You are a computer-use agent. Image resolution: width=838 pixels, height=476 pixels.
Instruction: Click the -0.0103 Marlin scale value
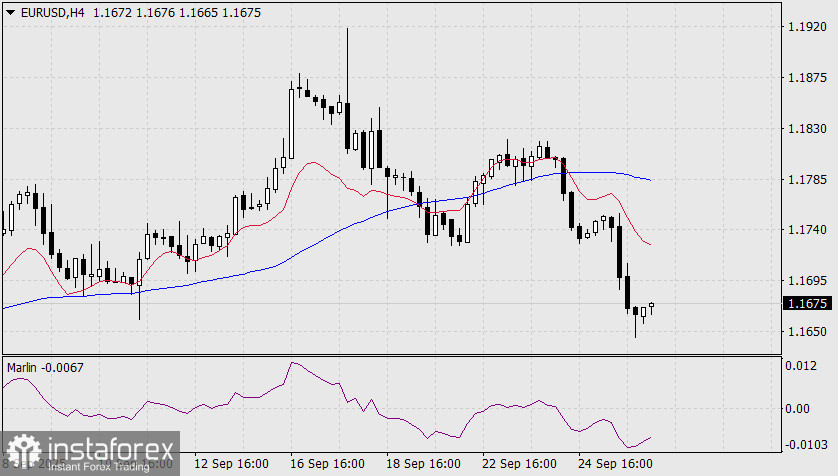pos(805,444)
